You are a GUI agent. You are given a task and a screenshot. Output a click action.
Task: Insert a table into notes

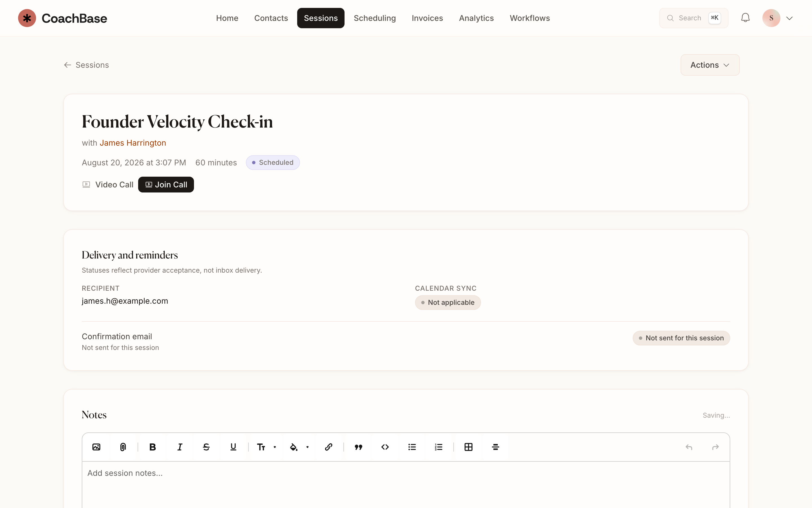pyautogui.click(x=468, y=447)
